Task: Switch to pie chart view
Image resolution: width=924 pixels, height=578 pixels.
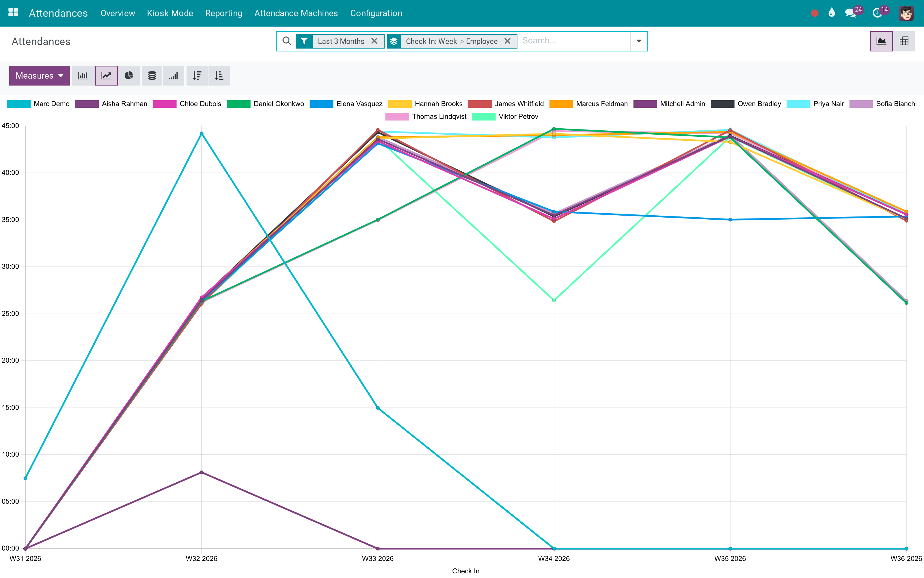Action: pyautogui.click(x=129, y=76)
